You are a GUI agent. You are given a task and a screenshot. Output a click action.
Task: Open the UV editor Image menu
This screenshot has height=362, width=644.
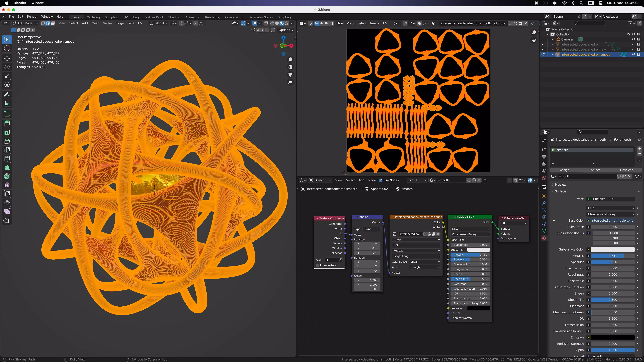(x=374, y=23)
